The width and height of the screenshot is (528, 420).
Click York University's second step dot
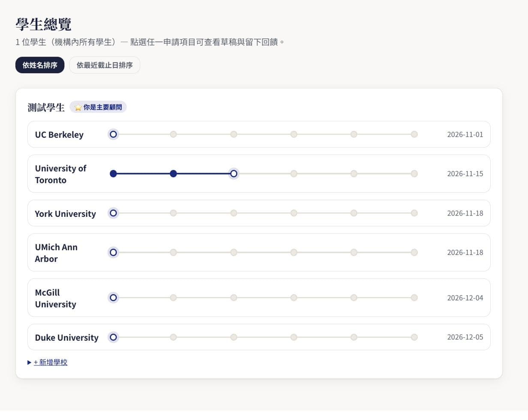(173, 213)
